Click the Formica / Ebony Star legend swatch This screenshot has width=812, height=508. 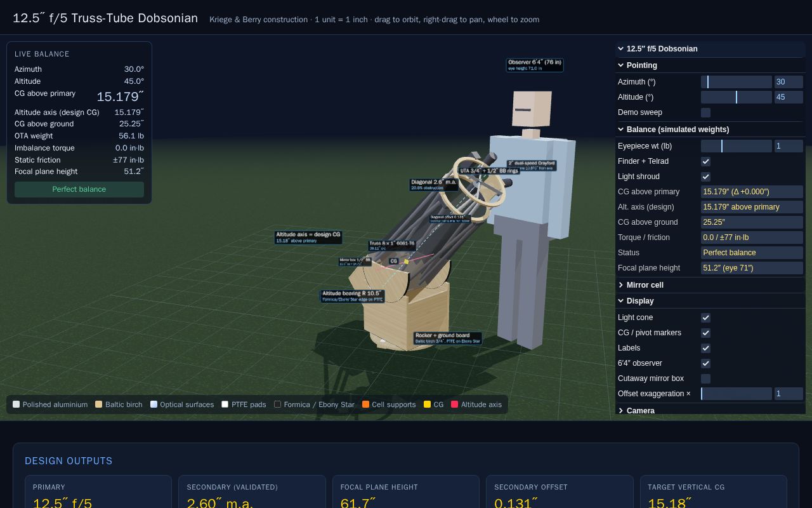coord(277,404)
